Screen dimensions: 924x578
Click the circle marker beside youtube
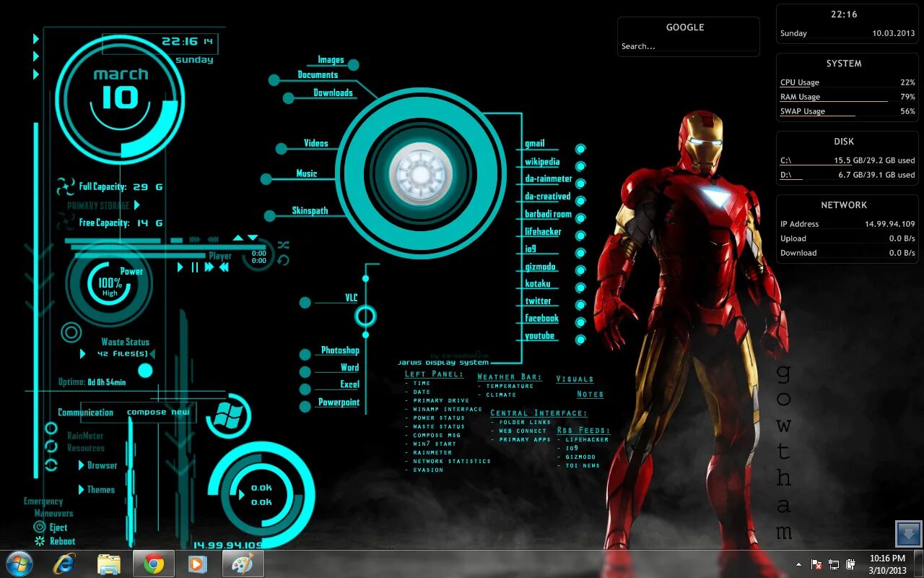580,340
